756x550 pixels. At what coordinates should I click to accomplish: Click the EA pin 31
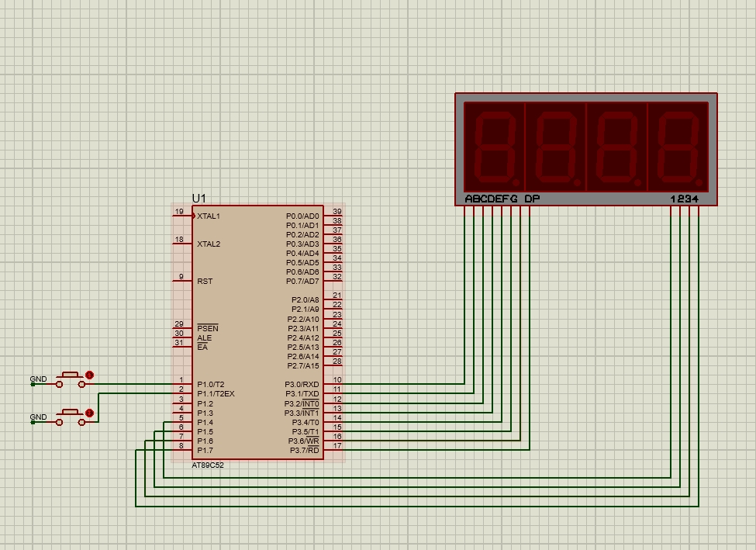(x=183, y=347)
